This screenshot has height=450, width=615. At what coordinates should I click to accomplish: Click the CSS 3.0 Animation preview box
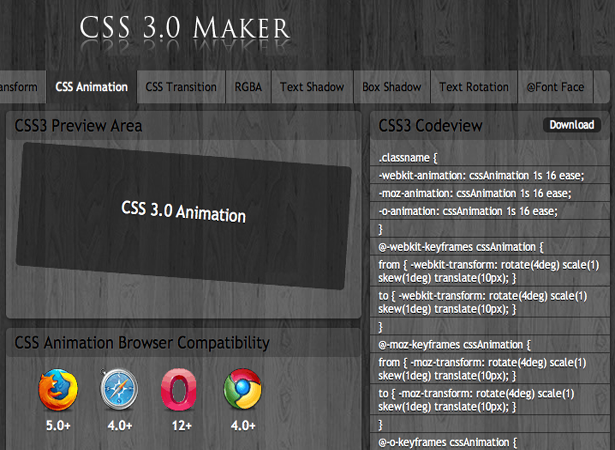coord(184,216)
